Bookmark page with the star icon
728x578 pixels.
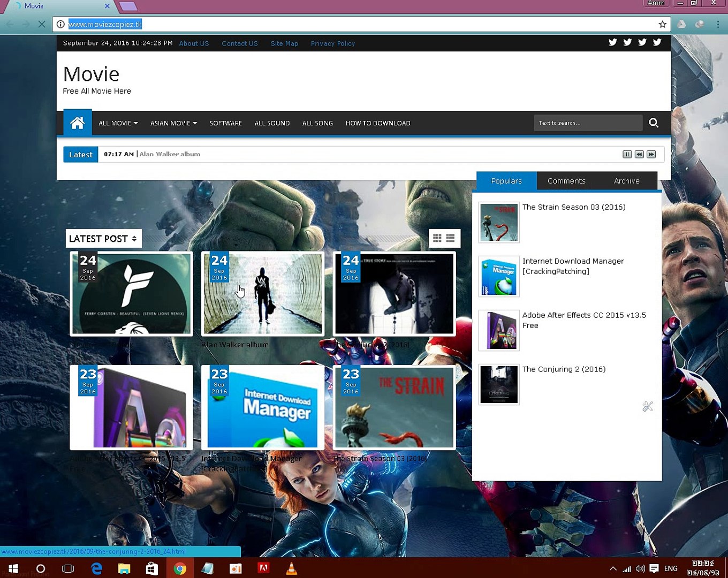[x=663, y=24]
